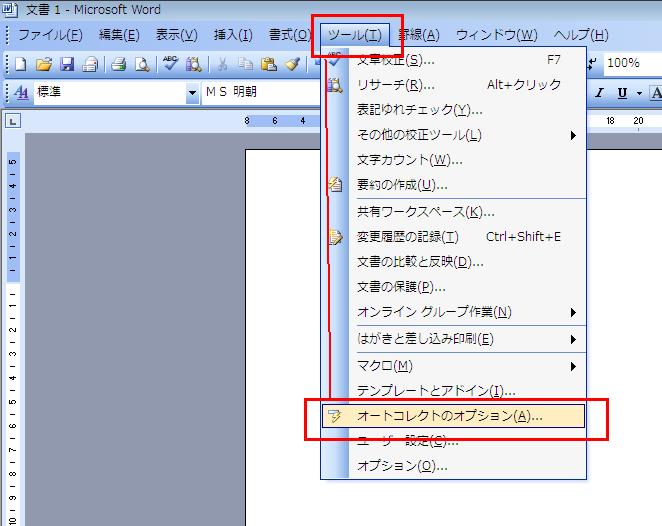Open the ヘルプ menu
This screenshot has width=662, height=526.
[x=581, y=35]
